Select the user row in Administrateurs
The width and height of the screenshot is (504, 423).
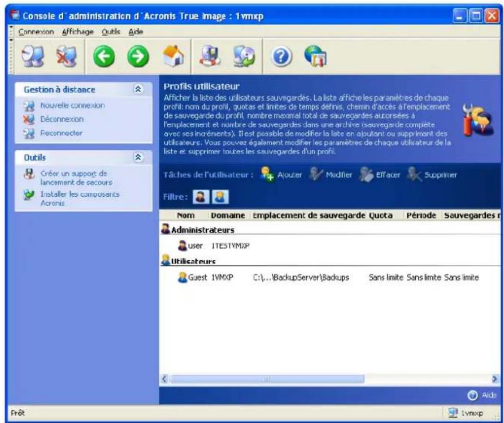(330, 246)
